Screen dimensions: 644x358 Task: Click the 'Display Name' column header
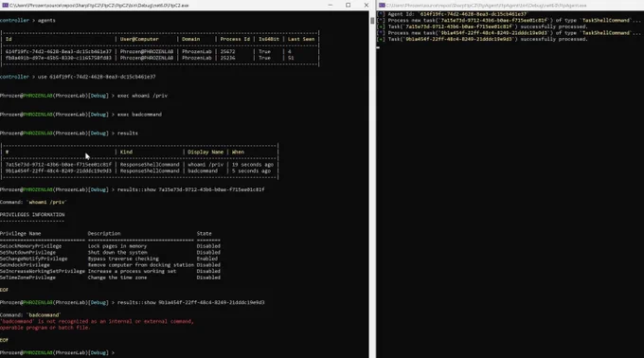point(206,152)
